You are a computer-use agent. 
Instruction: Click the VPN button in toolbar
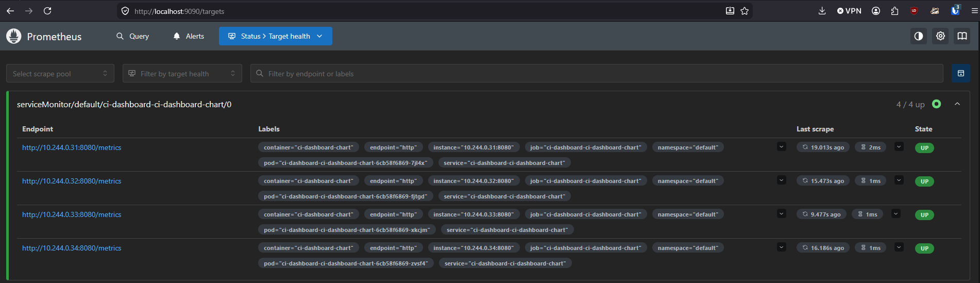click(x=849, y=11)
